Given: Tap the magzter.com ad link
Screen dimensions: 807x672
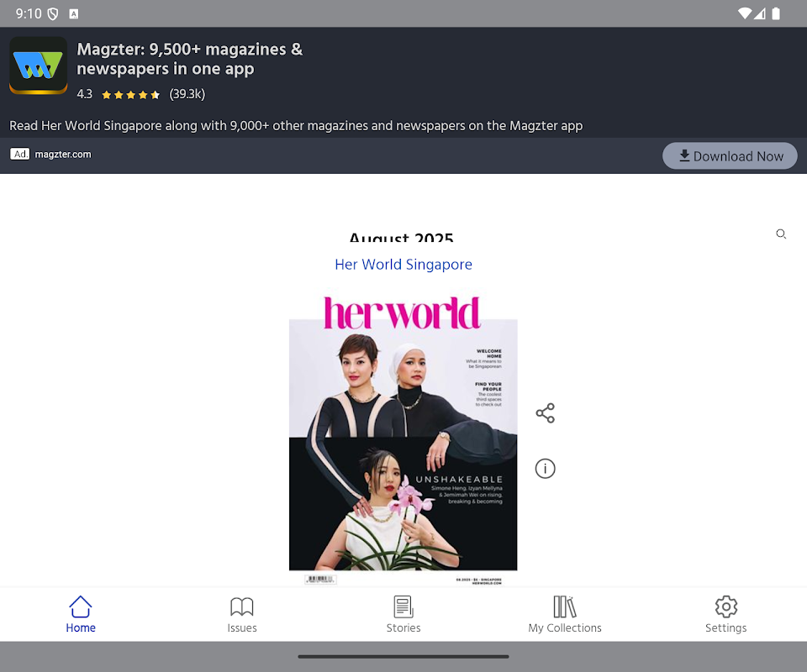Looking at the screenshot, I should click(63, 155).
